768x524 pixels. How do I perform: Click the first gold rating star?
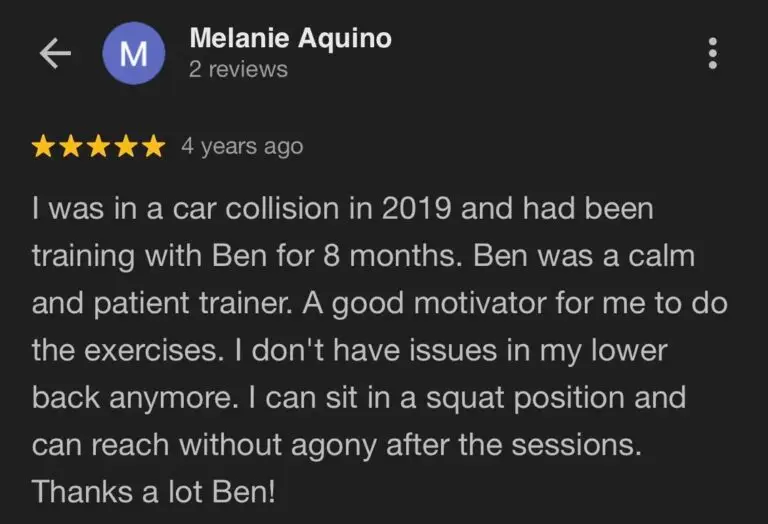pyautogui.click(x=44, y=147)
